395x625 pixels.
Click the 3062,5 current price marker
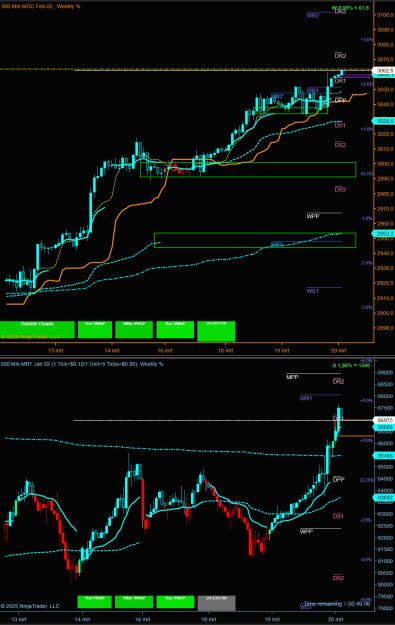coord(384,71)
